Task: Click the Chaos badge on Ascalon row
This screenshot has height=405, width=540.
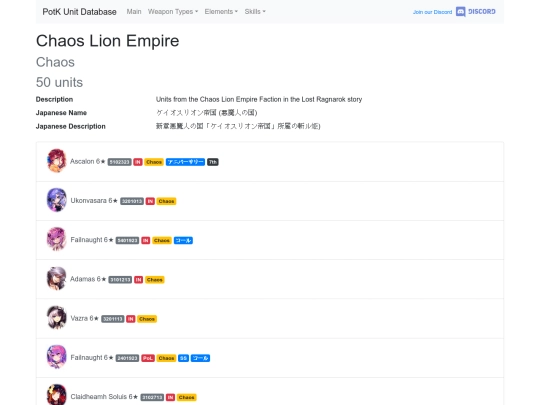Action: tap(154, 162)
